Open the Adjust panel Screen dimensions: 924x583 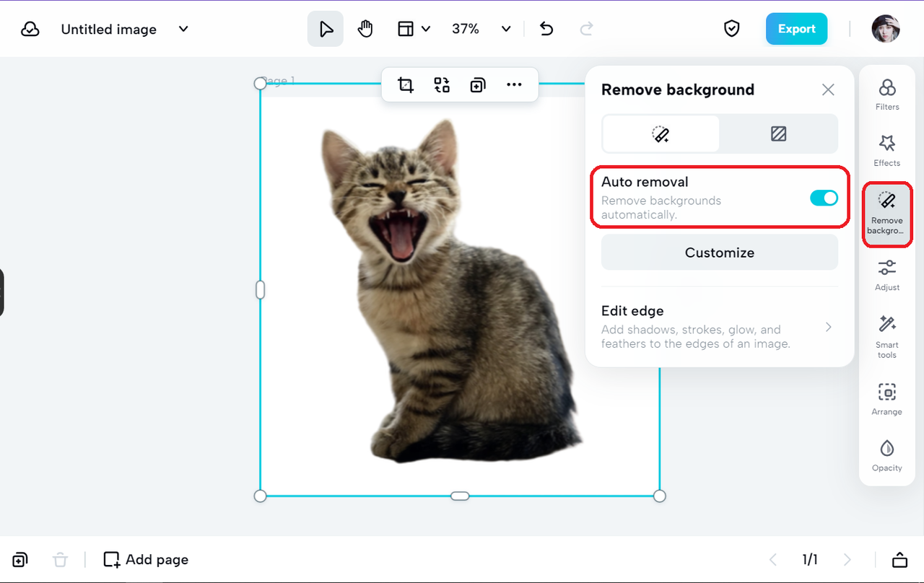[x=887, y=275]
